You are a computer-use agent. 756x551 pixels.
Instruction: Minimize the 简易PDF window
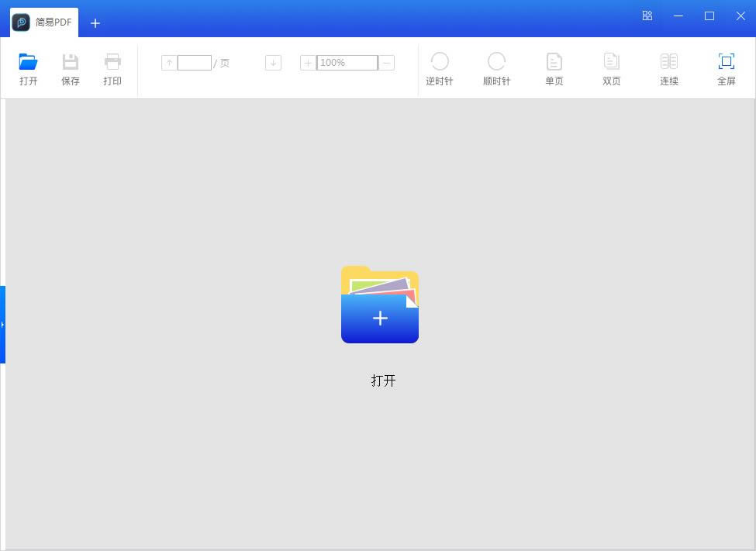[678, 16]
